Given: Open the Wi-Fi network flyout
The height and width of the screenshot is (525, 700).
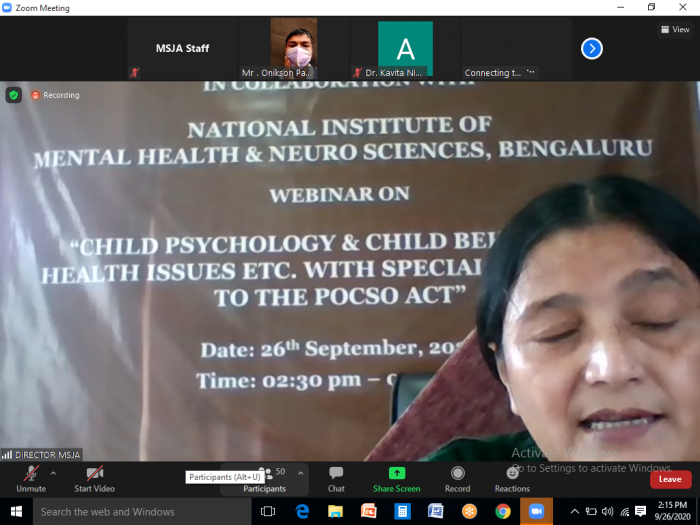Looking at the screenshot, I should [625, 512].
